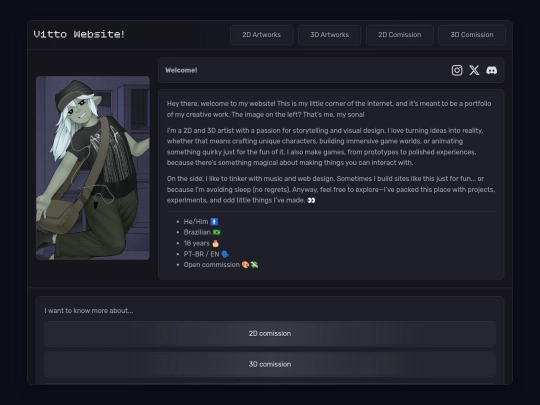Viewport: 540px width, 405px height.
Task: Click the PT-BR / EN list item
Action: [x=206, y=254]
